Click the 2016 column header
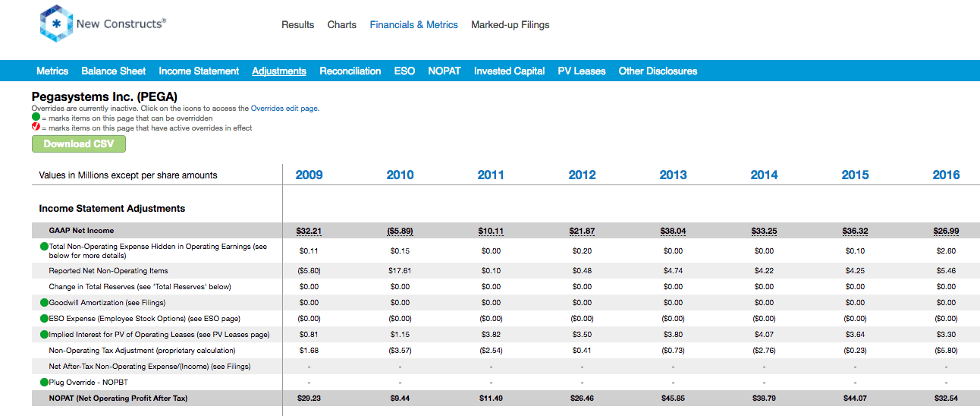980x416 pixels. (946, 175)
